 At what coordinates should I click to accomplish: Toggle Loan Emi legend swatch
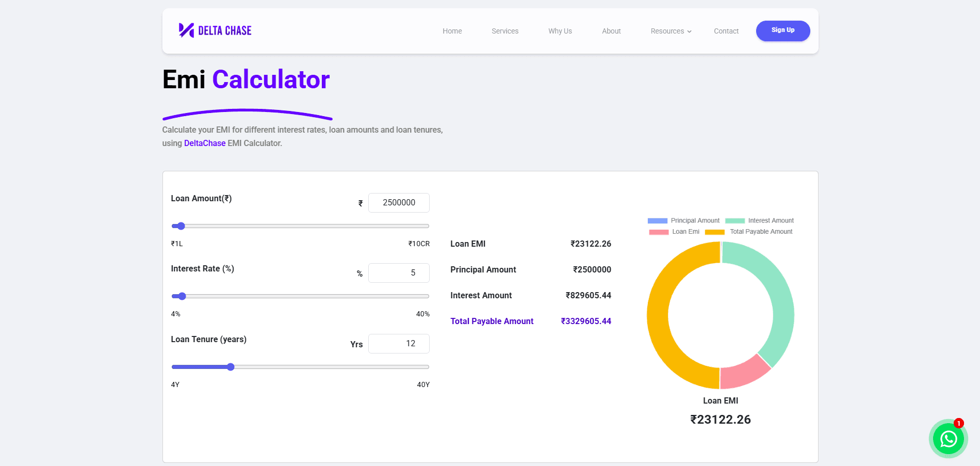pos(659,232)
